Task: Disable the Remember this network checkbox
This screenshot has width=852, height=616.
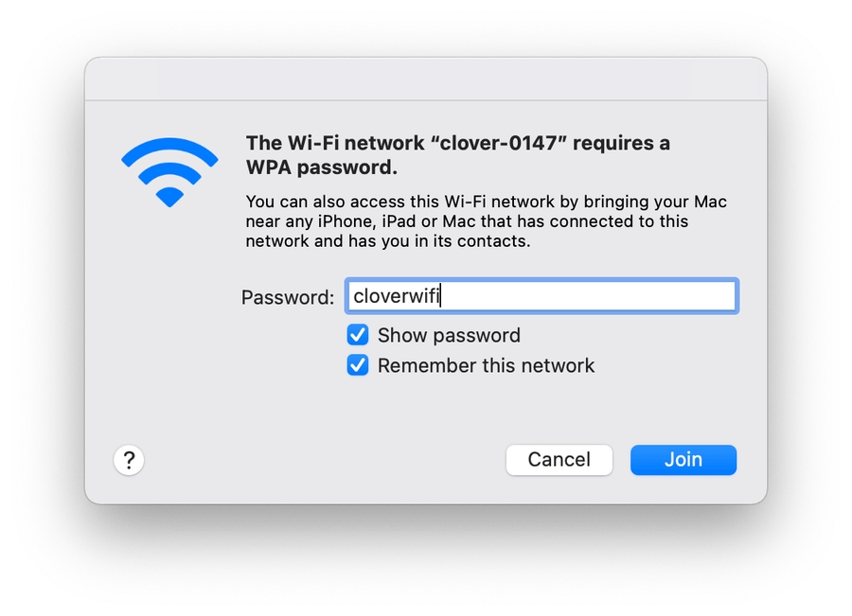Action: pyautogui.click(x=358, y=365)
